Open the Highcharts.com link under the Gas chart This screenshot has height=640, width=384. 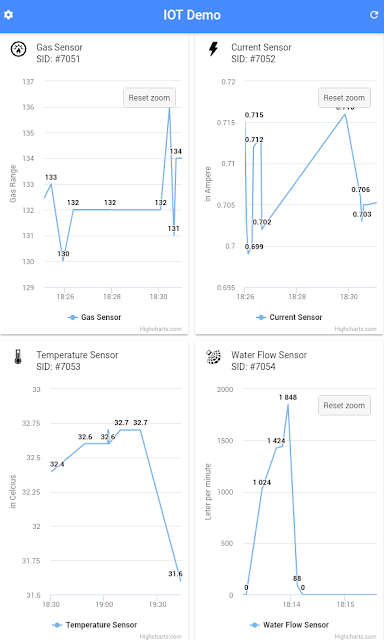tap(160, 329)
